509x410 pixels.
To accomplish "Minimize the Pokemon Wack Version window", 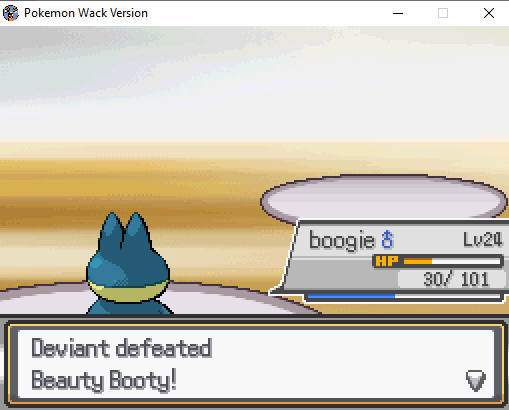I will click(x=398, y=13).
